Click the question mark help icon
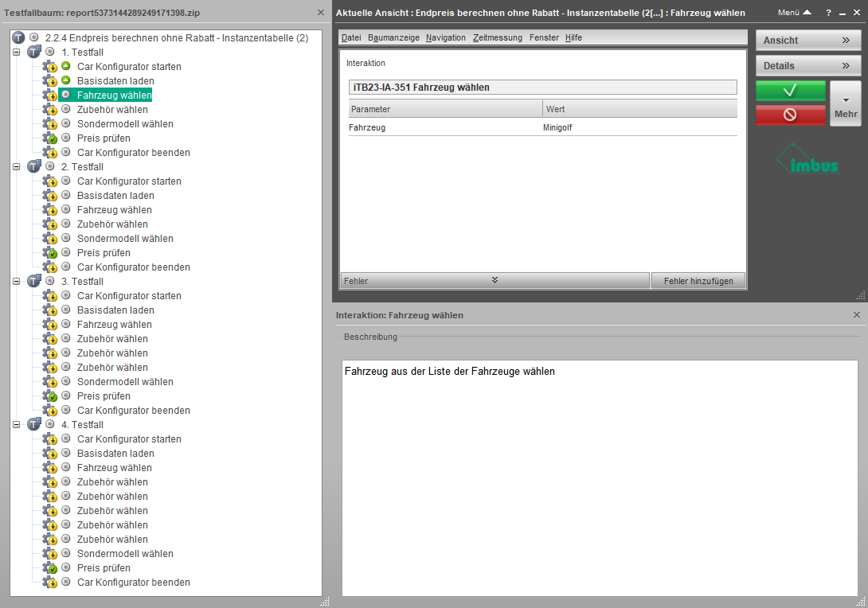Viewport: 868px width, 608px height. 828,13
